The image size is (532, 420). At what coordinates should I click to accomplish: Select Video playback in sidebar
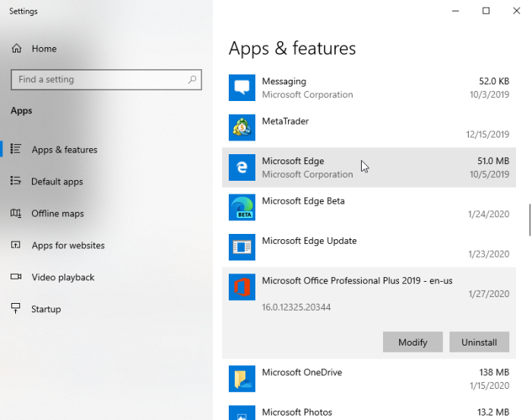click(63, 277)
